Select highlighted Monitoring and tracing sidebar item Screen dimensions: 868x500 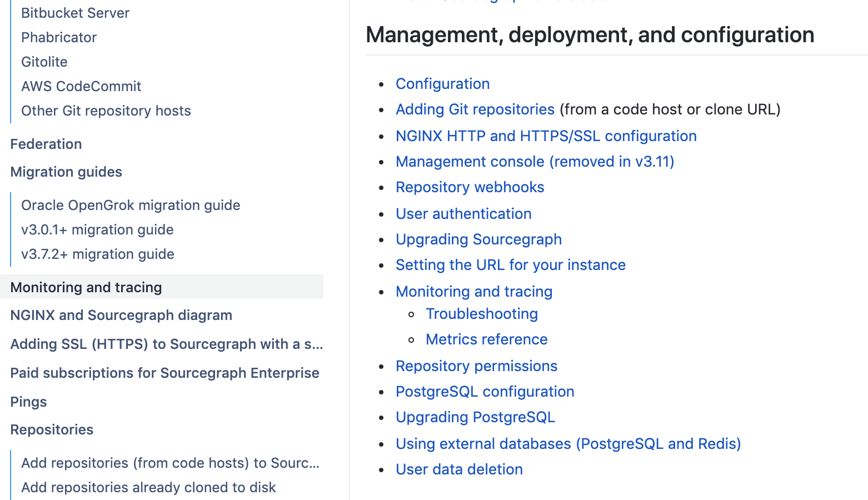(162, 287)
